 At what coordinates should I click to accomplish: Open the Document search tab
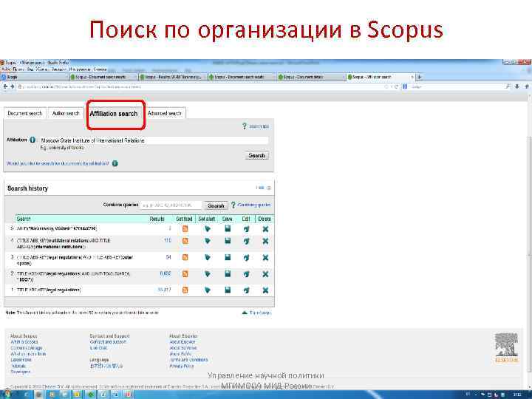click(x=25, y=113)
